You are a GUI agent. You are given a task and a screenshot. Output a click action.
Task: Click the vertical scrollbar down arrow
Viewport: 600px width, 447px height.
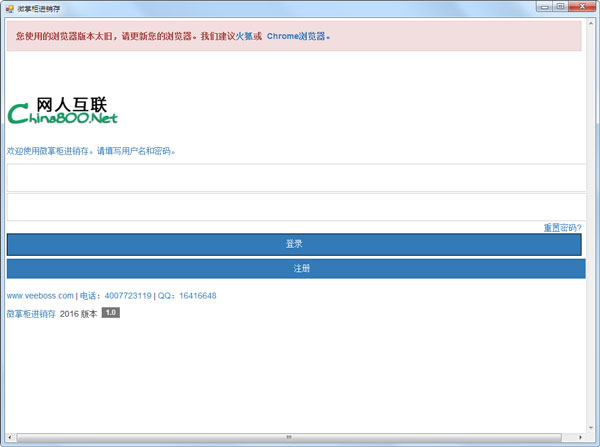pyautogui.click(x=591, y=428)
